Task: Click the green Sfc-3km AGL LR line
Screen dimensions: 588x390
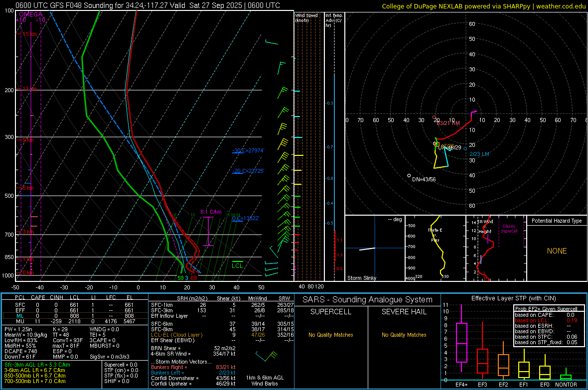Action: [37, 365]
